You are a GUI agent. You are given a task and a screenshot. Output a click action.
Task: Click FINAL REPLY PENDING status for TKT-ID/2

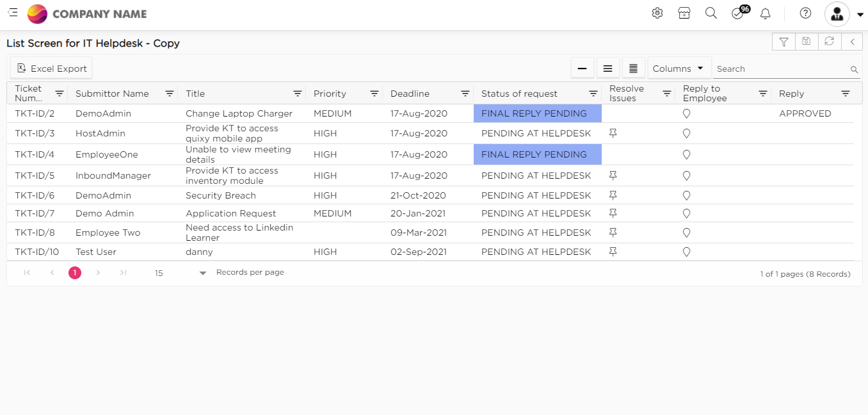pyautogui.click(x=538, y=113)
